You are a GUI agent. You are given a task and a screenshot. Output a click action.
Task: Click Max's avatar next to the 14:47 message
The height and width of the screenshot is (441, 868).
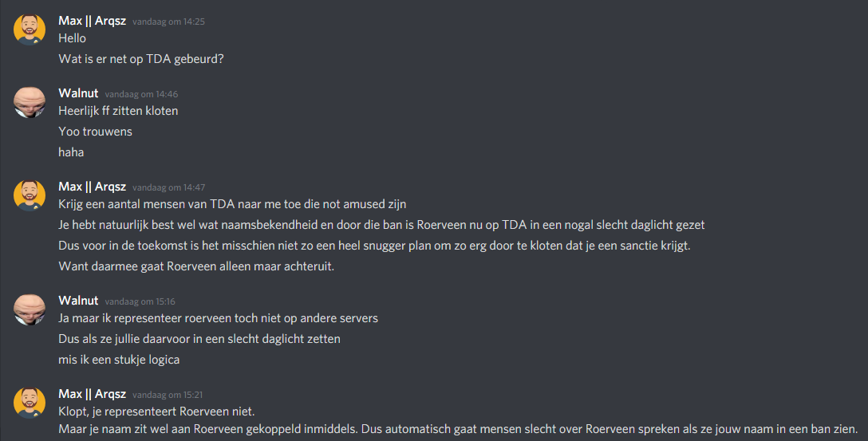click(30, 196)
